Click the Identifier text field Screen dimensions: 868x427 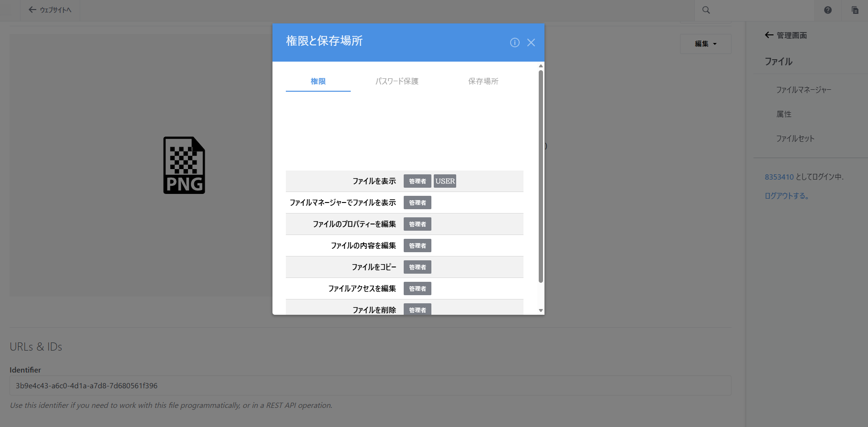point(370,385)
